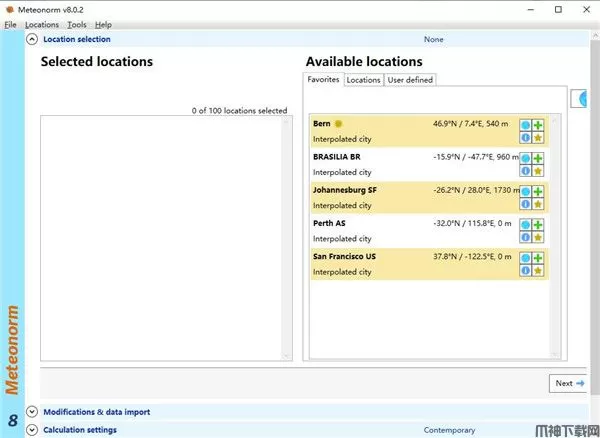Click the Next button

[569, 383]
